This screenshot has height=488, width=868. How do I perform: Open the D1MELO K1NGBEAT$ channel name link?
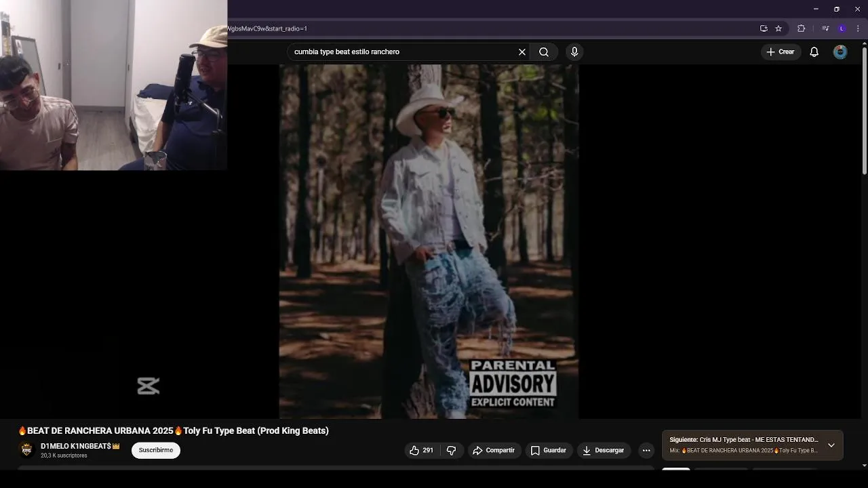point(80,446)
